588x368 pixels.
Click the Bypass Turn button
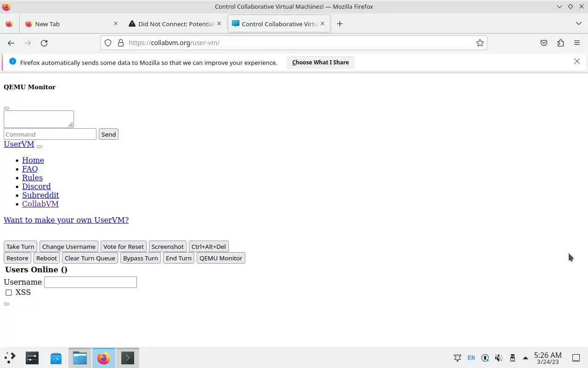click(141, 258)
